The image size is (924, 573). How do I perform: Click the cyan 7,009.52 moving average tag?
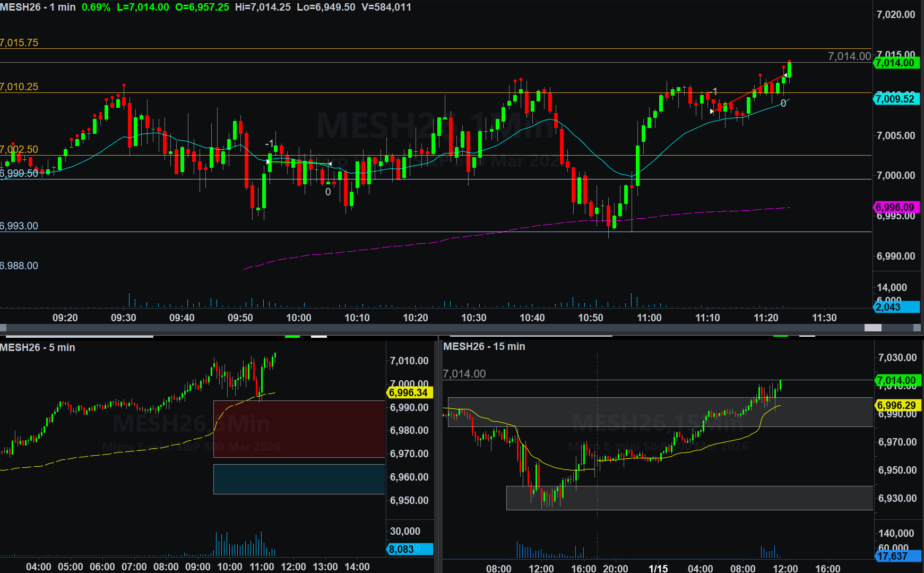(896, 99)
